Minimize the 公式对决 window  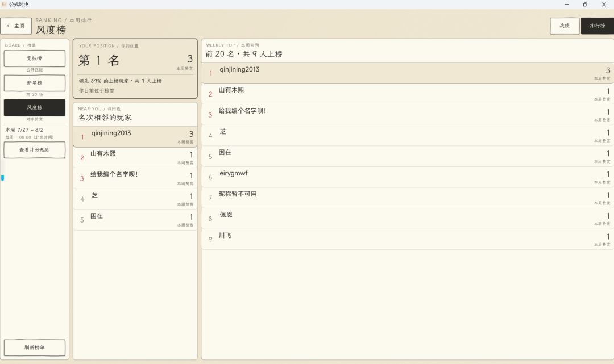click(566, 5)
